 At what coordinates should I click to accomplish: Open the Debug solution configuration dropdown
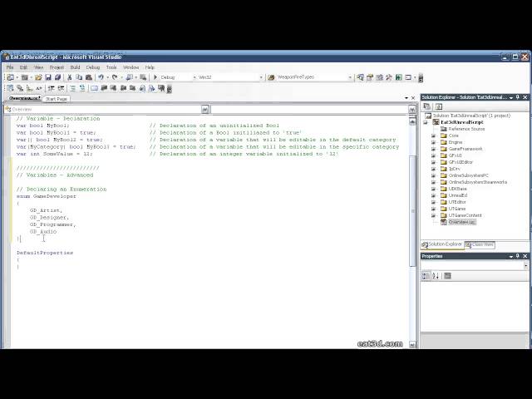pyautogui.click(x=195, y=77)
